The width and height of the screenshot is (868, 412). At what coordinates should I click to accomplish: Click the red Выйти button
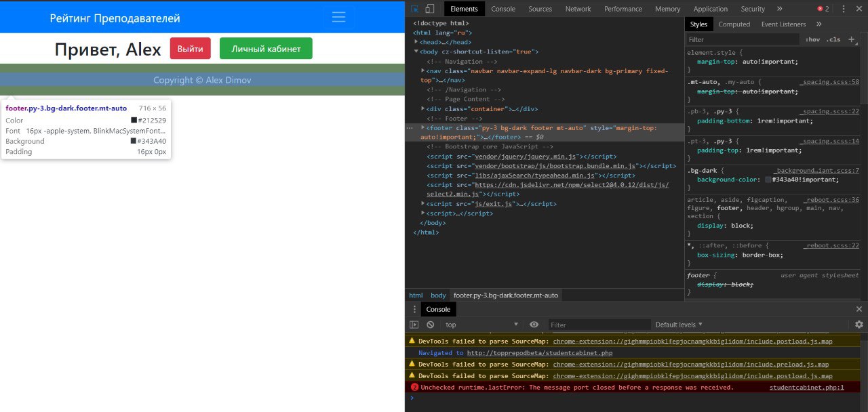[x=191, y=49]
